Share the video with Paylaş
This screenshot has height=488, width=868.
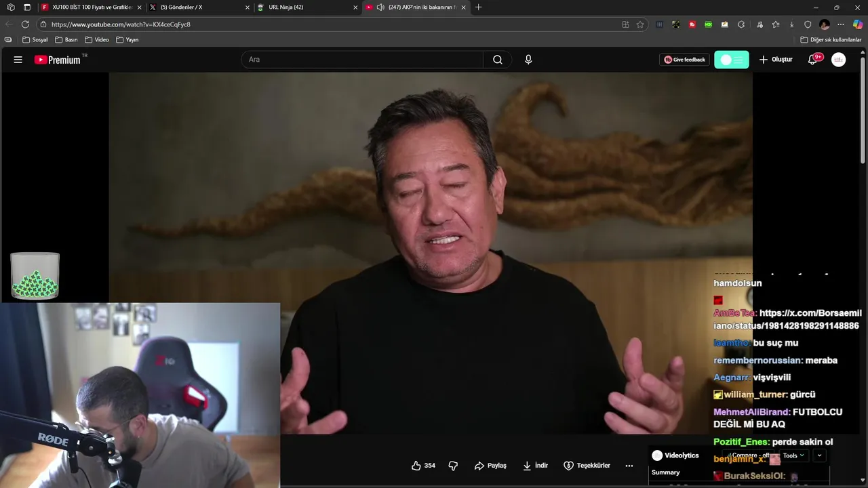click(490, 466)
